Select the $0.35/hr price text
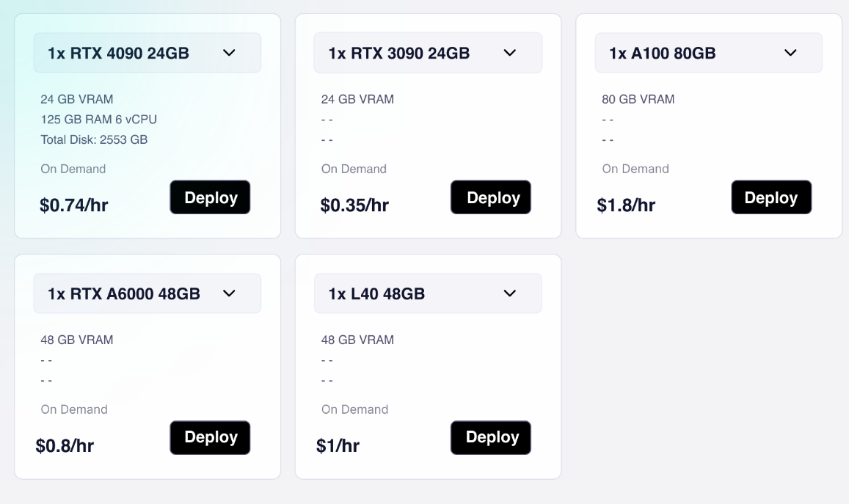This screenshot has width=849, height=504. [354, 205]
